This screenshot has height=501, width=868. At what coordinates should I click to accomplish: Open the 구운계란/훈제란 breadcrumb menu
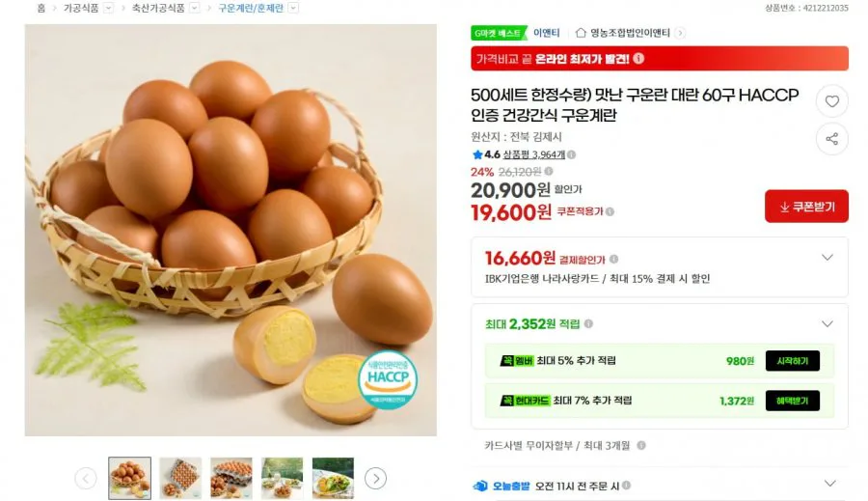click(x=294, y=8)
